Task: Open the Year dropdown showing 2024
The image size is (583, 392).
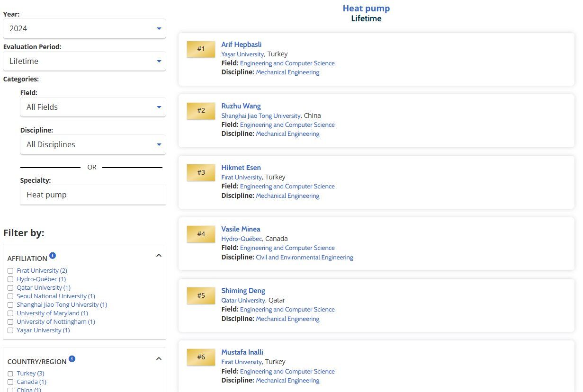Action: (x=84, y=29)
